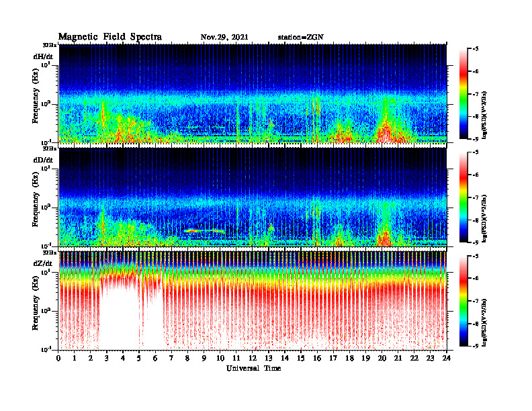Click hour 16 on the time axis
This screenshot has height=411, width=532.
click(317, 359)
